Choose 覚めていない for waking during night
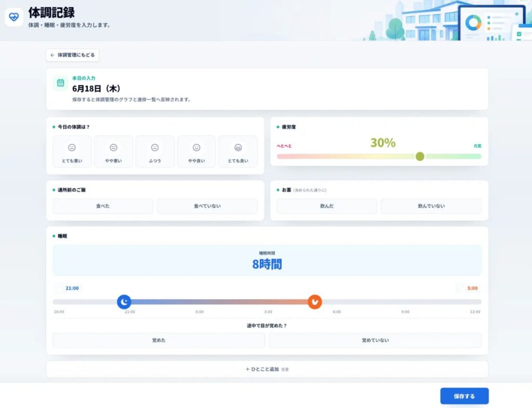532x408 pixels. coord(375,340)
